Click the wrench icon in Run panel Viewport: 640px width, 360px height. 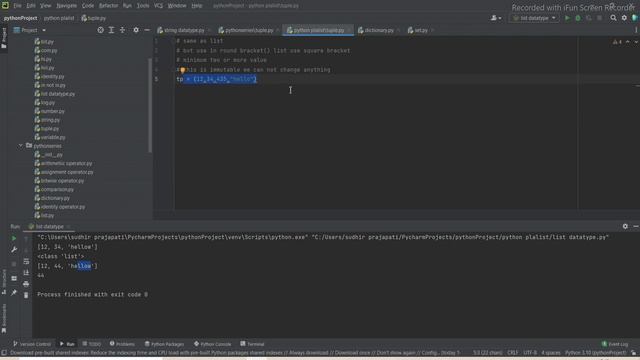coord(14,249)
